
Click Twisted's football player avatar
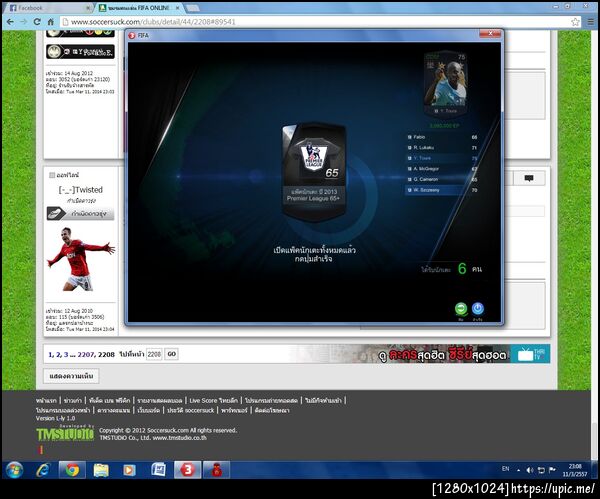point(81,259)
